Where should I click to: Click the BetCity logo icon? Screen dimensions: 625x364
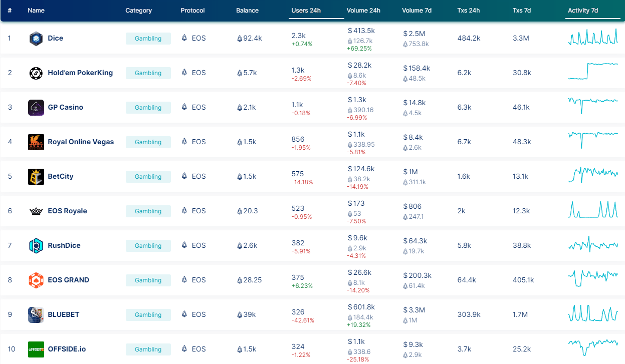[x=36, y=177]
